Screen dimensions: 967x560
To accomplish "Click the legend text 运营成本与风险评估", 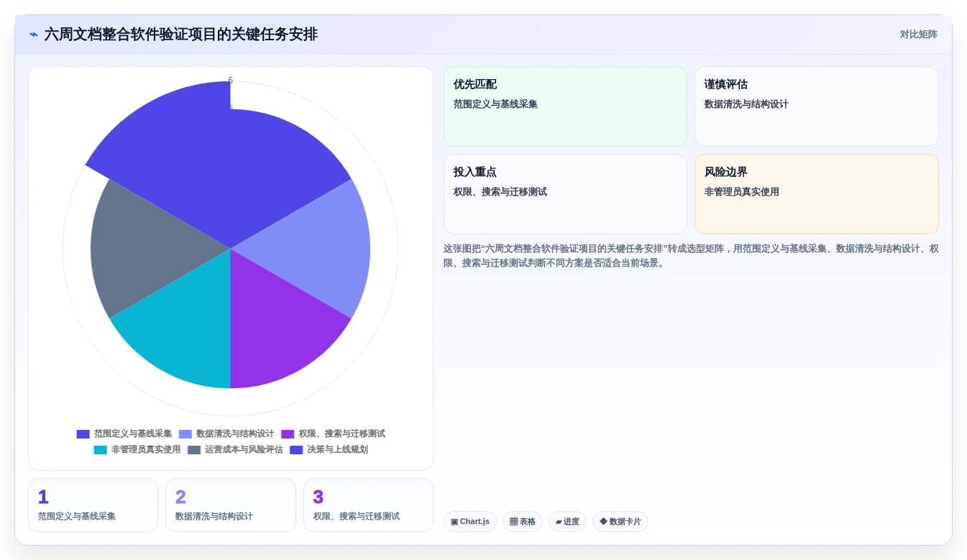I will (244, 450).
